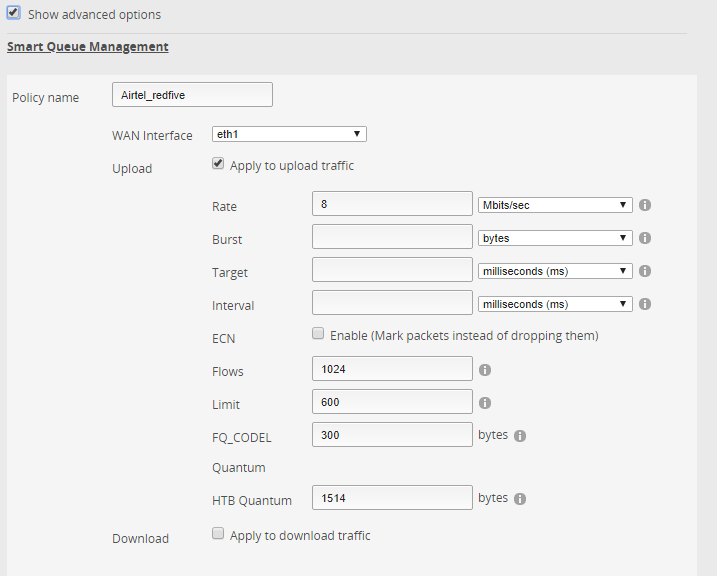717x576 pixels.
Task: Open the Rate units Mbits/sec dropdown
Action: 555,205
